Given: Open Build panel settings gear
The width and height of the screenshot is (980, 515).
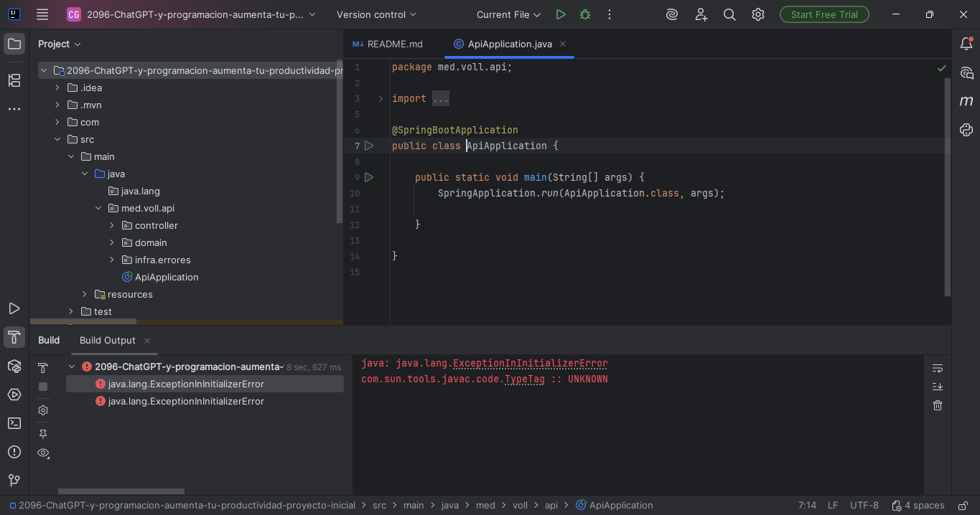Looking at the screenshot, I should pos(43,410).
